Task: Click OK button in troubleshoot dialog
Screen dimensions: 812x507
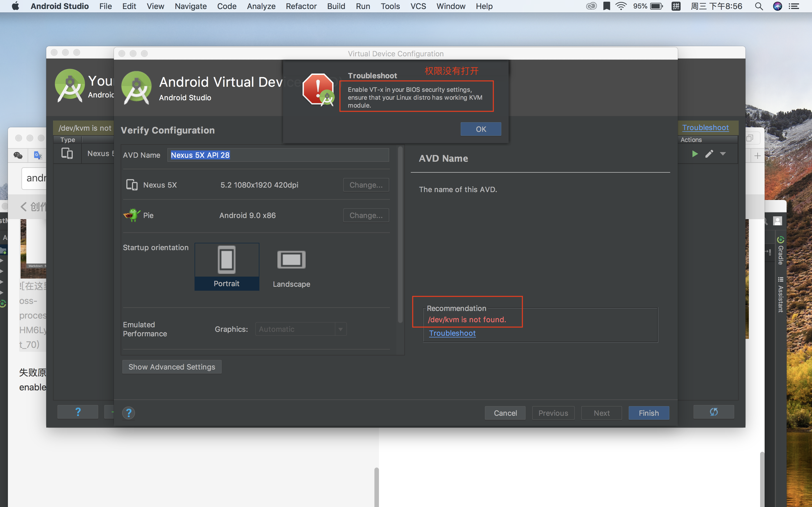Action: [480, 128]
